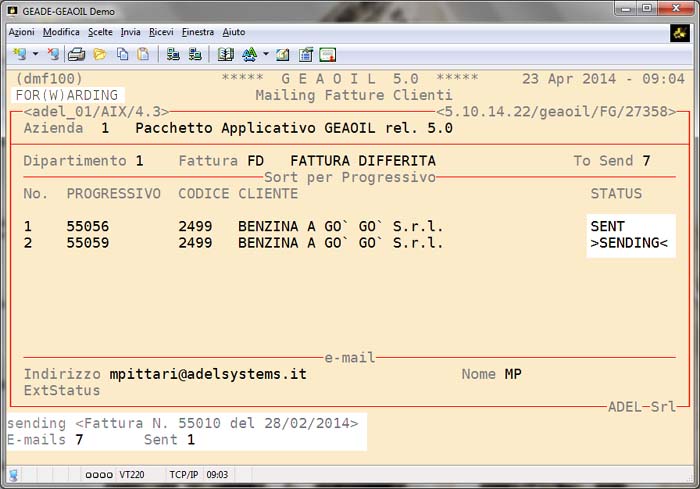Click the first file transfer computers icon
Viewport: 700px width, 489px height.
[x=173, y=54]
